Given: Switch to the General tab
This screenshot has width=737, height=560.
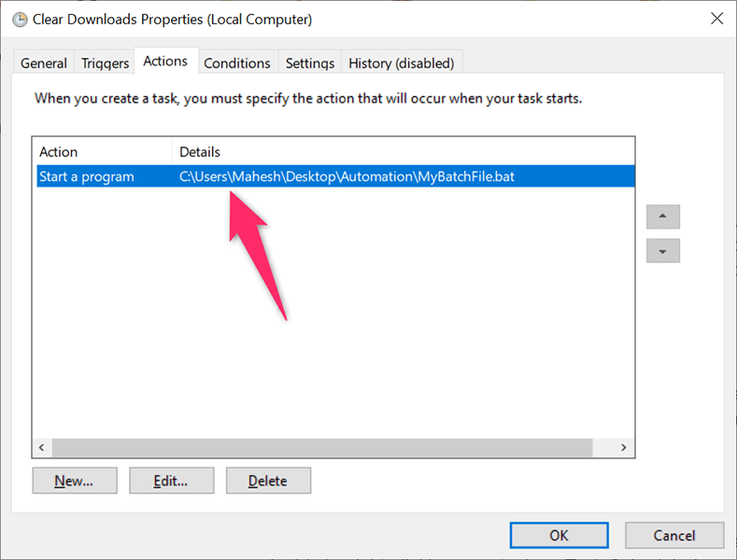Looking at the screenshot, I should [x=44, y=63].
